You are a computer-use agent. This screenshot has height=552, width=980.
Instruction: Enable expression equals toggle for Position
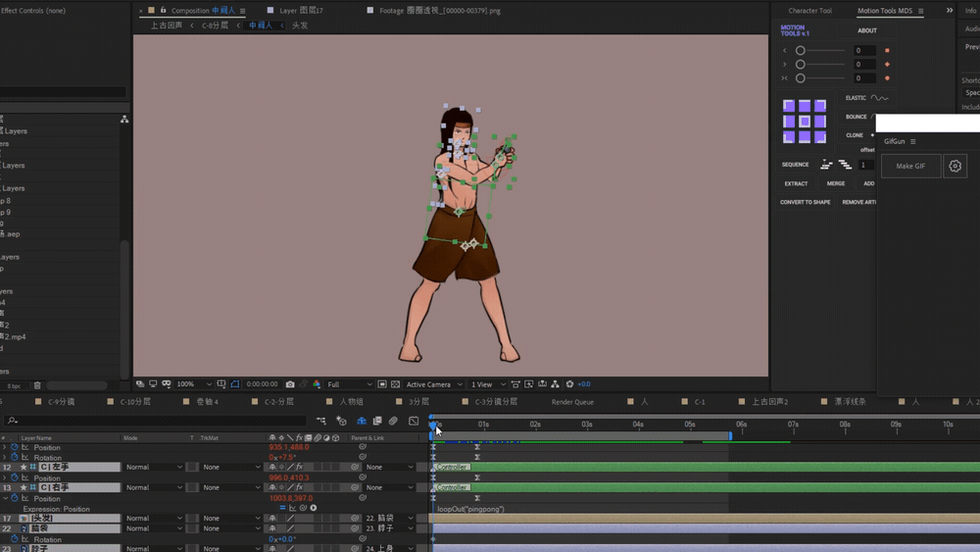[x=282, y=508]
